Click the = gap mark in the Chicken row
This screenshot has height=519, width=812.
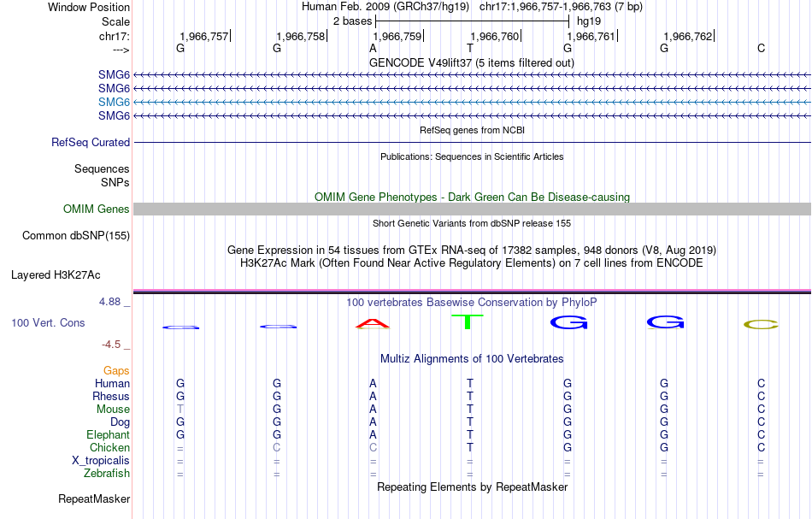tap(180, 448)
